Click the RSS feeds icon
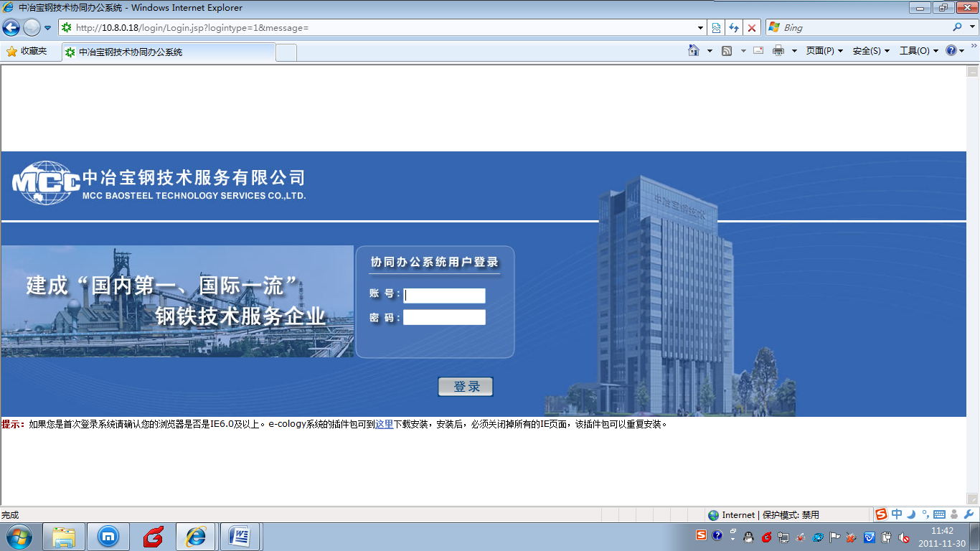 [x=727, y=51]
